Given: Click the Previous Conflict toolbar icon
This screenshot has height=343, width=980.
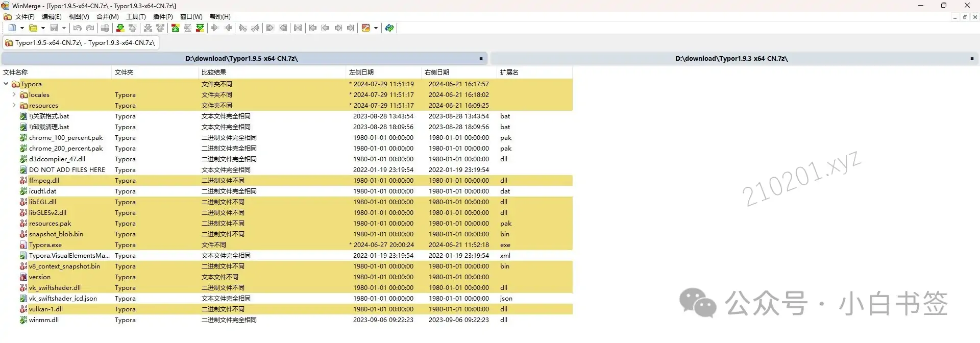Looking at the screenshot, I should pyautogui.click(x=160, y=28).
